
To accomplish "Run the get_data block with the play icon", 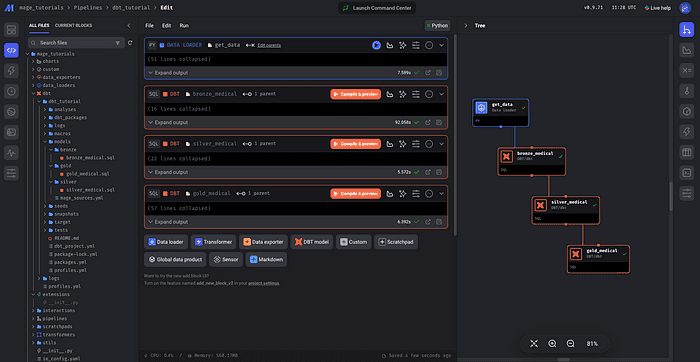I will tap(376, 45).
